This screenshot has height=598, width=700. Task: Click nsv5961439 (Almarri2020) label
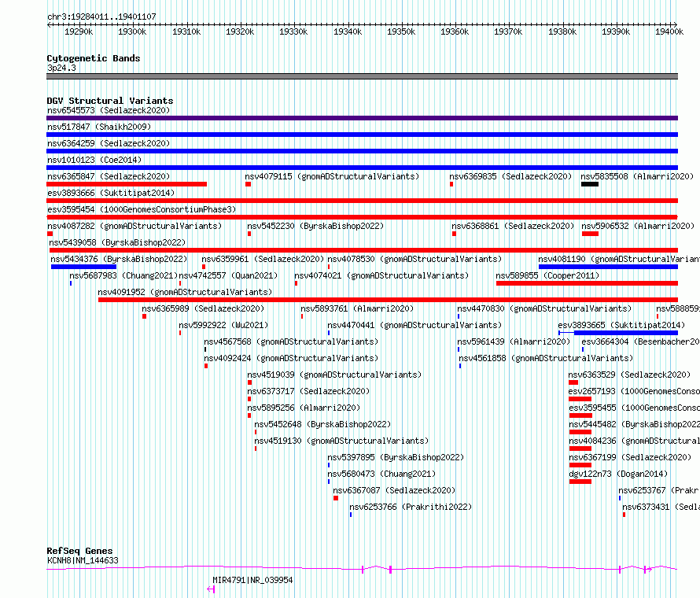514,341
